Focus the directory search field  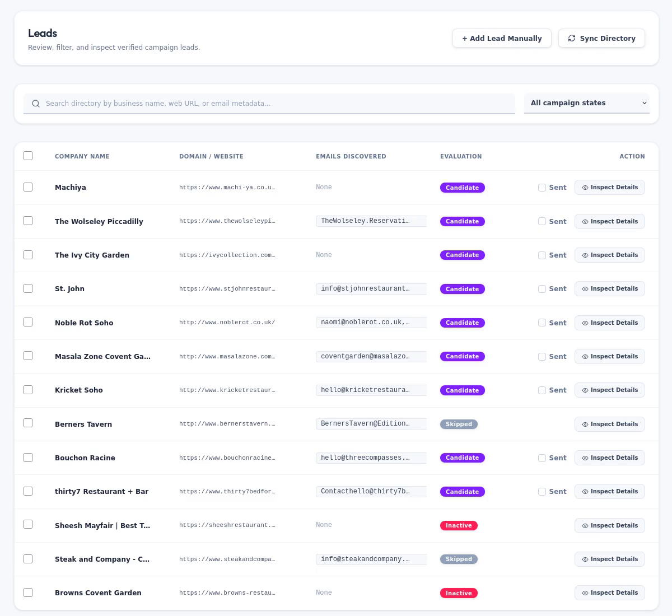[269, 104]
